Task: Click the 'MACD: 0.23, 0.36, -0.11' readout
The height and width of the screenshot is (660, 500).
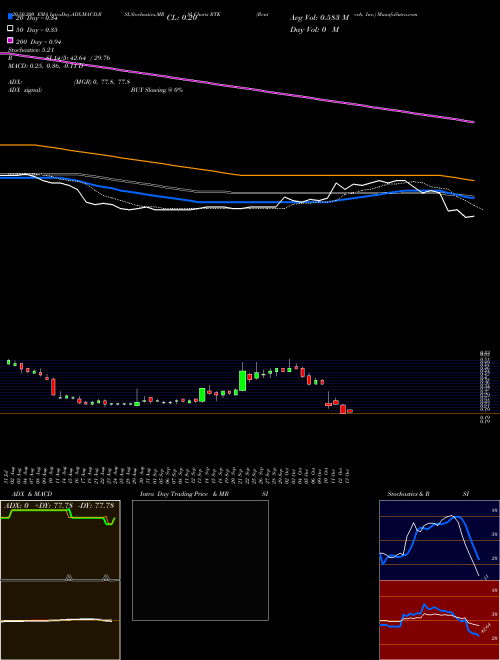Action: 45,66
